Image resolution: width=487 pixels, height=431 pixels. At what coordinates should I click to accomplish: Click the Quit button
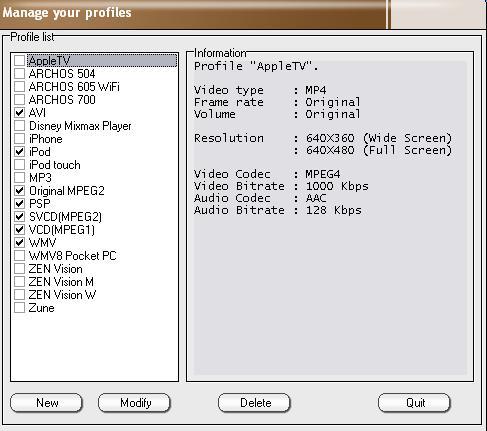pyautogui.click(x=415, y=403)
